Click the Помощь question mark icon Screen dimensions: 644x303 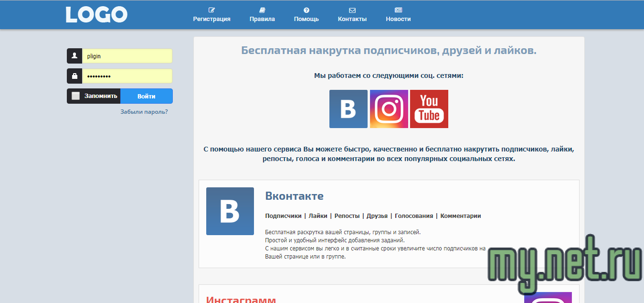306,10
